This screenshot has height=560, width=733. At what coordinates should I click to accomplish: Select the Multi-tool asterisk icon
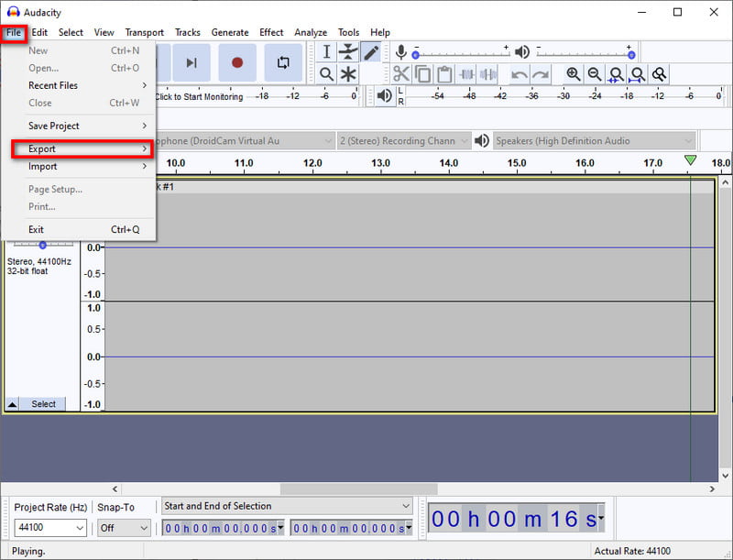pos(348,74)
